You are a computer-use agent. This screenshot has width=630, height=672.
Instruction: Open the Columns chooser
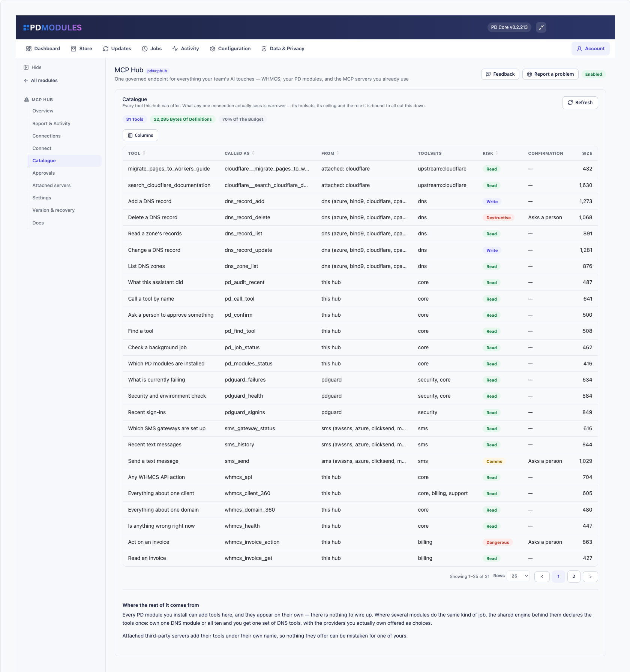140,135
